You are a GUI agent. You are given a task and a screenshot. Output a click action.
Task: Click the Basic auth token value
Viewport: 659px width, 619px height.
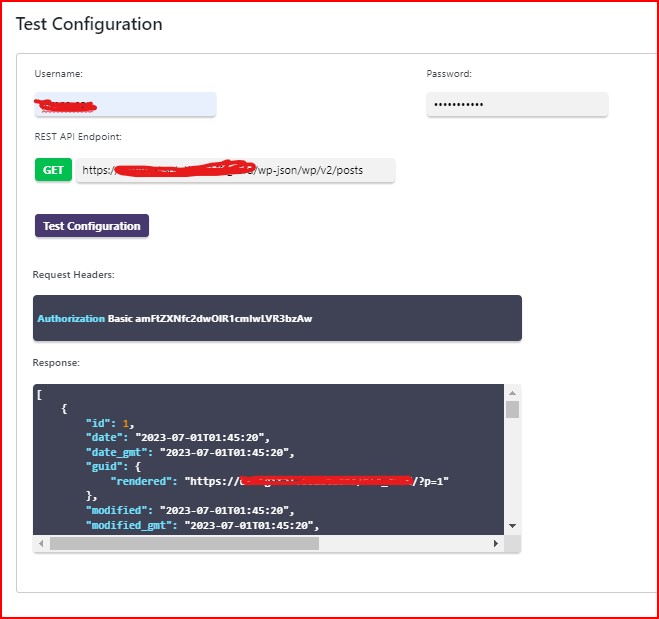(217, 318)
